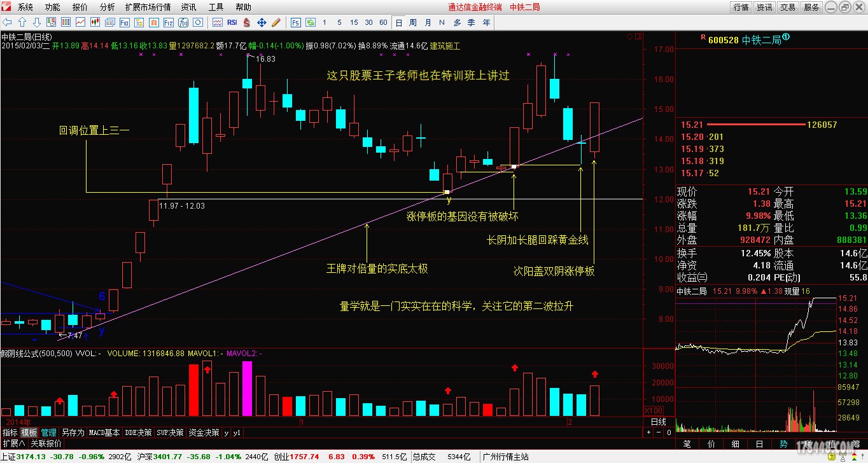
Task: Click the 交易 button at top right
Action: click(x=788, y=7)
